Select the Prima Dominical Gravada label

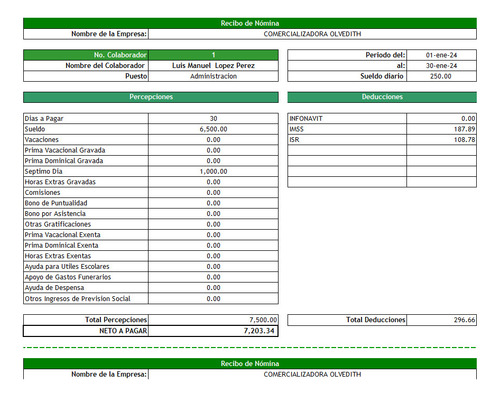[64, 161]
